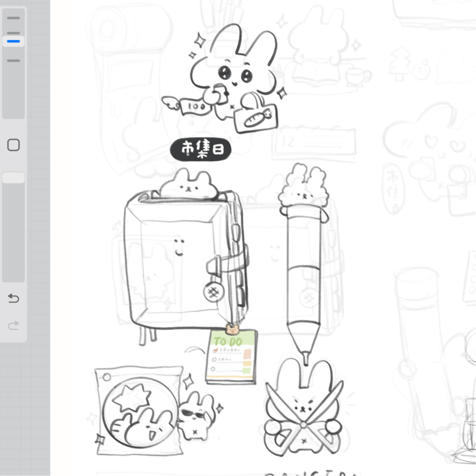Tap the square Modify button in sidebar

pyautogui.click(x=14, y=145)
